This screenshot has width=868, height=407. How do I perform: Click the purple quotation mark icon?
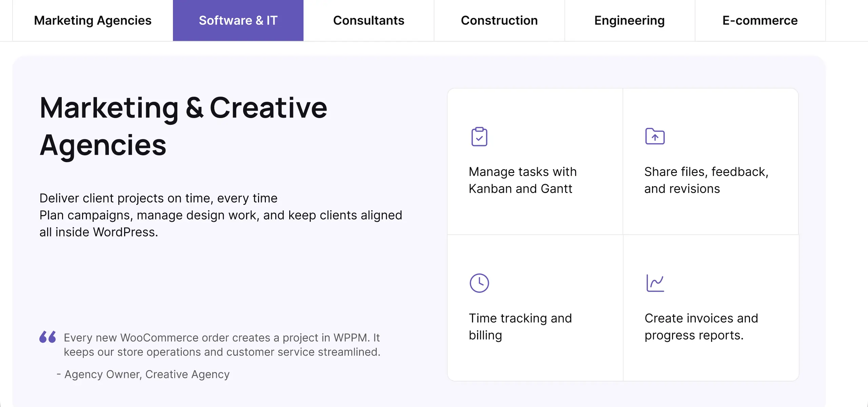(x=47, y=337)
